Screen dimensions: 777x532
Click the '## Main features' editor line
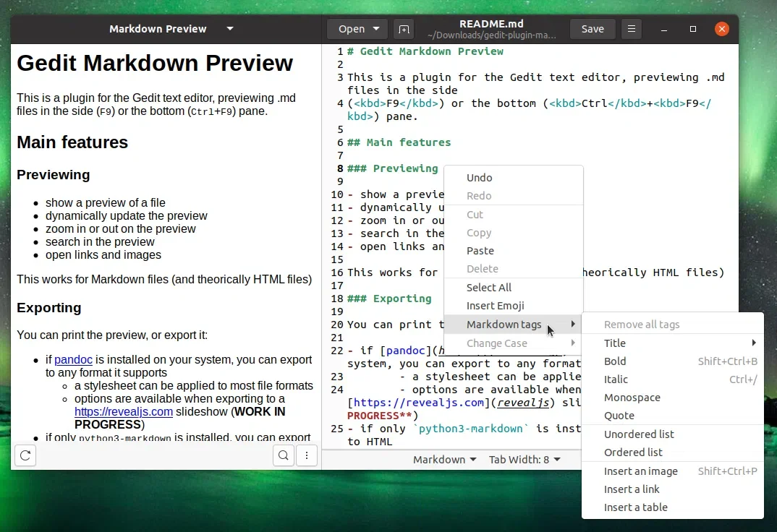tap(399, 142)
